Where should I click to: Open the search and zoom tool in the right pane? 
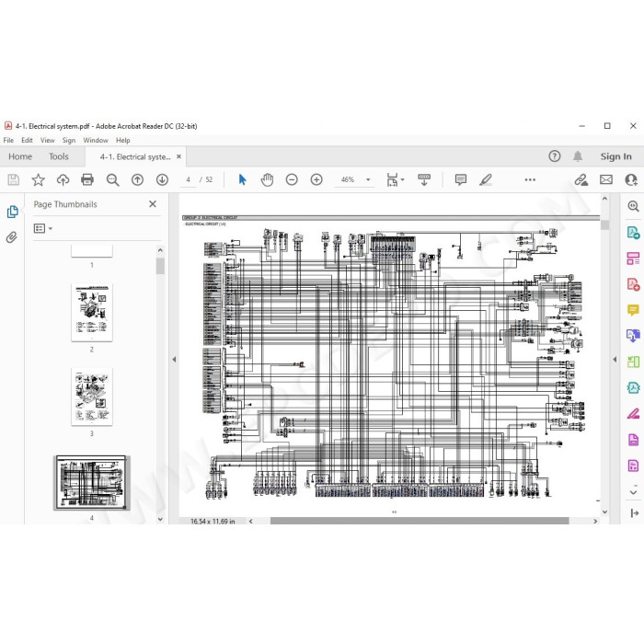point(633,206)
